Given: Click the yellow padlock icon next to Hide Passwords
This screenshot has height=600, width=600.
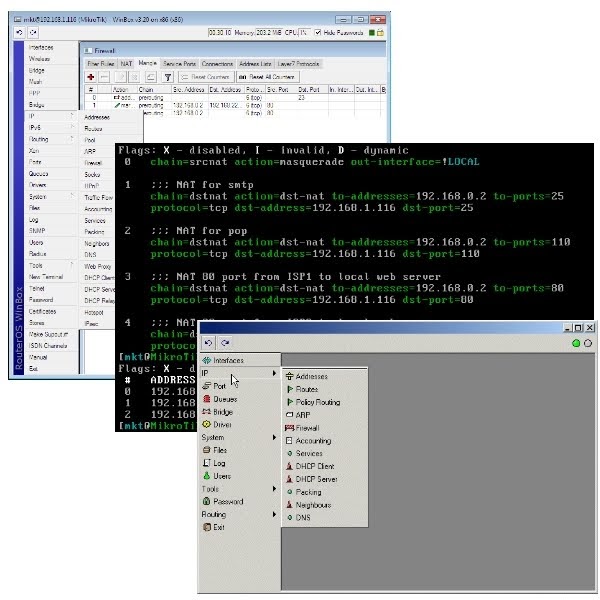Looking at the screenshot, I should [380, 33].
